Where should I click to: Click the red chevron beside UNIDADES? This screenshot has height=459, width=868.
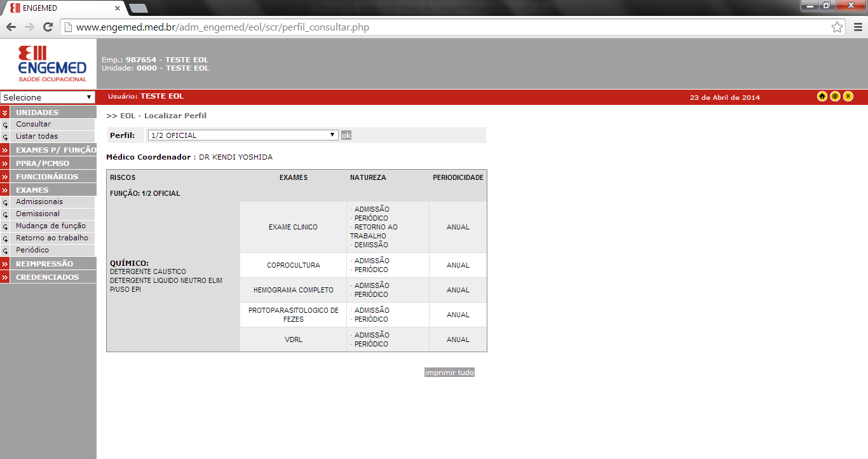pyautogui.click(x=4, y=113)
